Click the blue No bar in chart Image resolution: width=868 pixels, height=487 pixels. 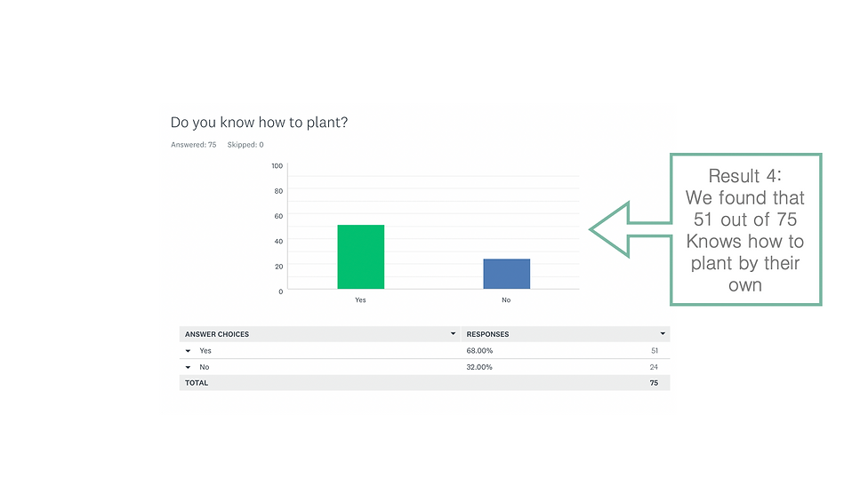(507, 274)
